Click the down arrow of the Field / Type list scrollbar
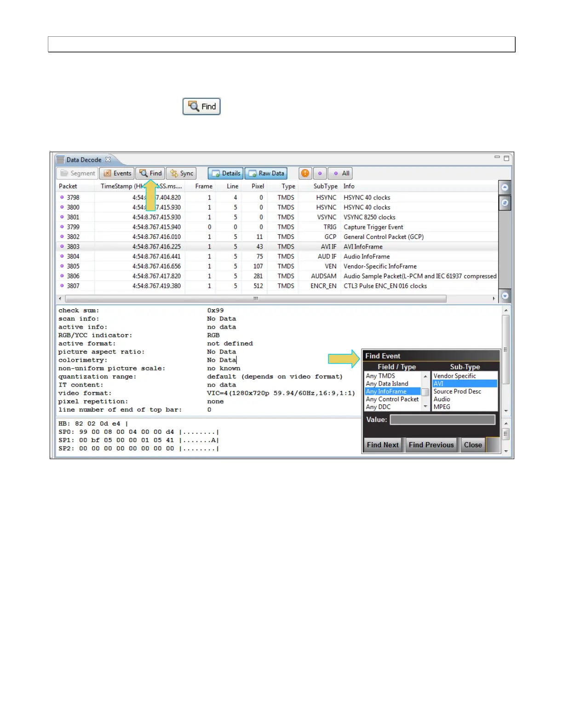The image size is (563, 728). (425, 407)
